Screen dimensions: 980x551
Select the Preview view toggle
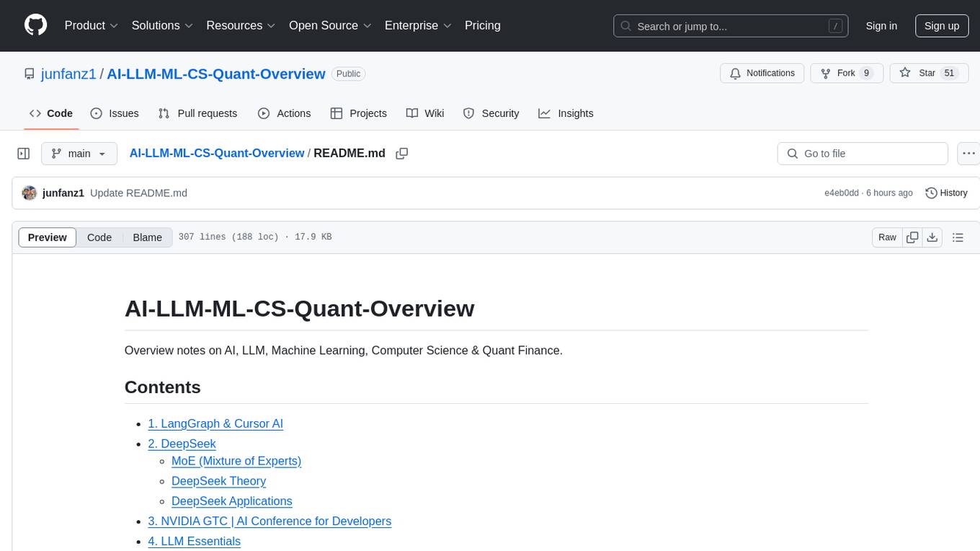(x=48, y=237)
